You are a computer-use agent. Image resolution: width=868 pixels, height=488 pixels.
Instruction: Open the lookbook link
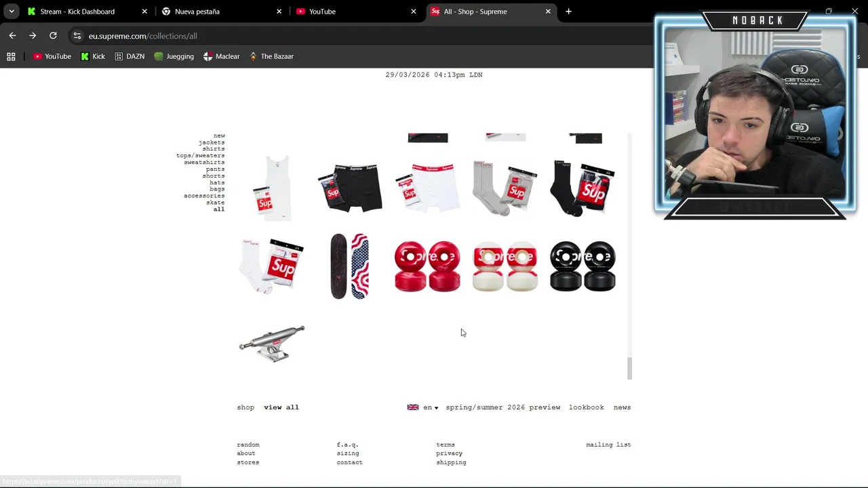[587, 407]
